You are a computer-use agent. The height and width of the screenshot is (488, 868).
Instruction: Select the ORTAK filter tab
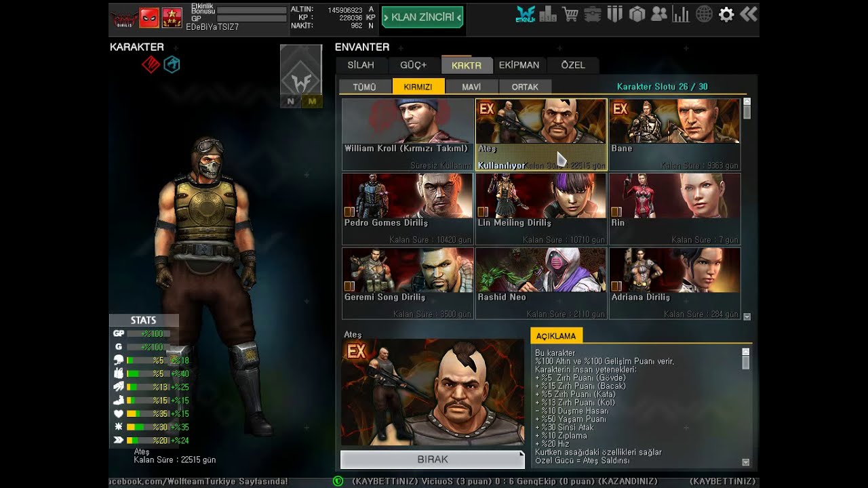(525, 87)
